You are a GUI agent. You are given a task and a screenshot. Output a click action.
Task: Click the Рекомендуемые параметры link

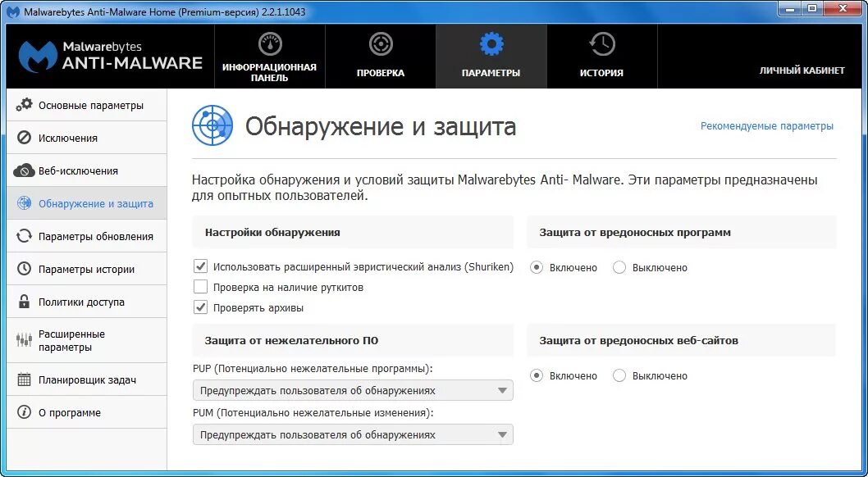pos(767,126)
